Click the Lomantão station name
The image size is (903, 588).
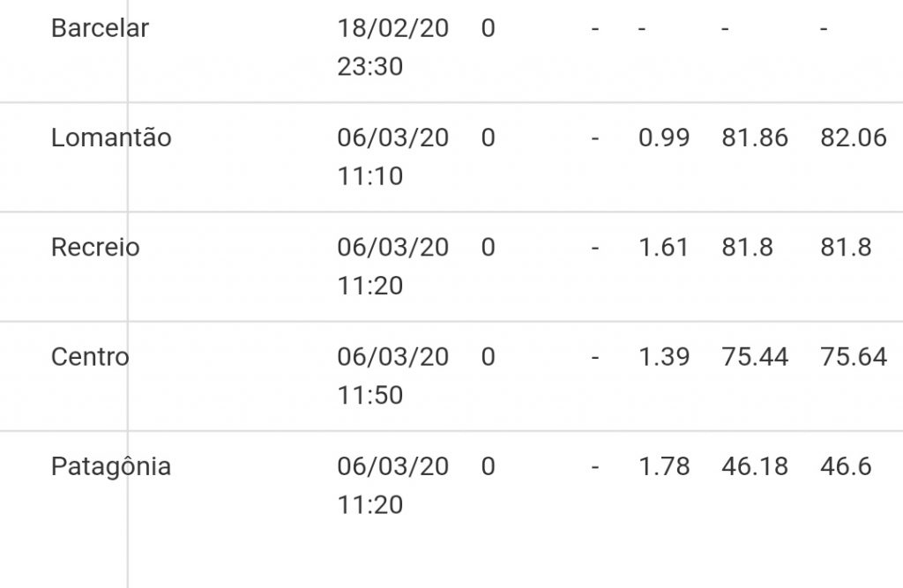[111, 138]
